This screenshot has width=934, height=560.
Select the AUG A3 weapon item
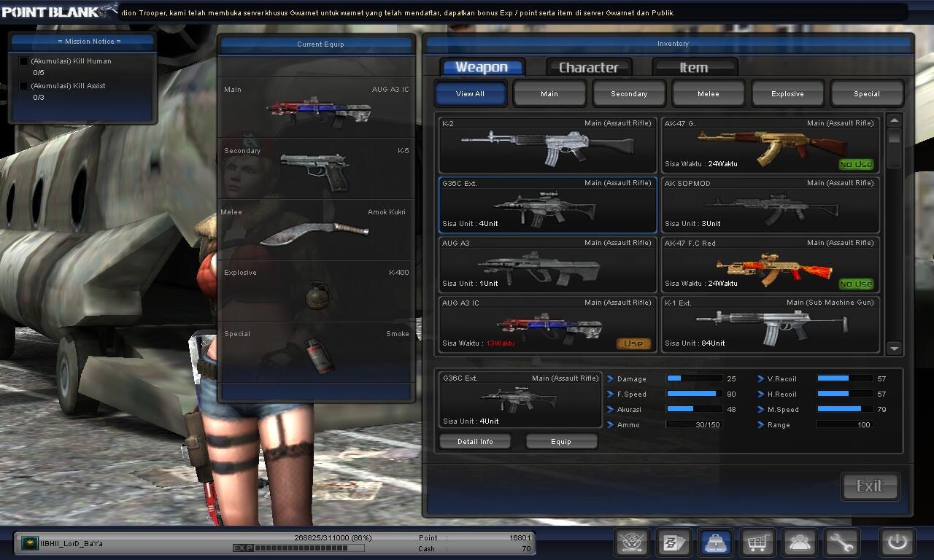coord(548,264)
